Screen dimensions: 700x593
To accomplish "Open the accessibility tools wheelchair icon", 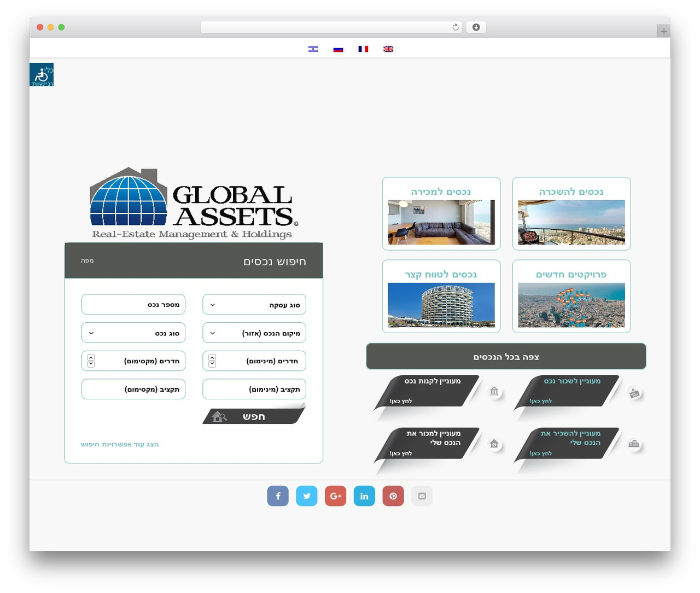I will pyautogui.click(x=42, y=75).
